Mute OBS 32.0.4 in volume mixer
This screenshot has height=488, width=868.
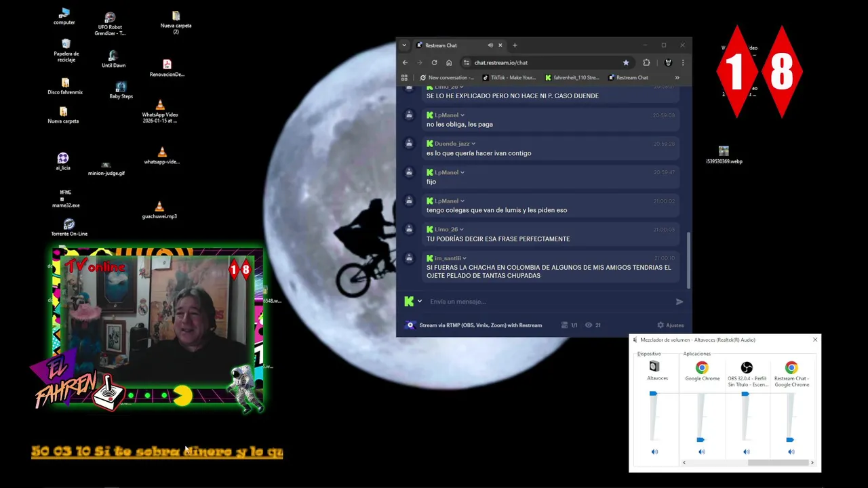click(x=747, y=451)
